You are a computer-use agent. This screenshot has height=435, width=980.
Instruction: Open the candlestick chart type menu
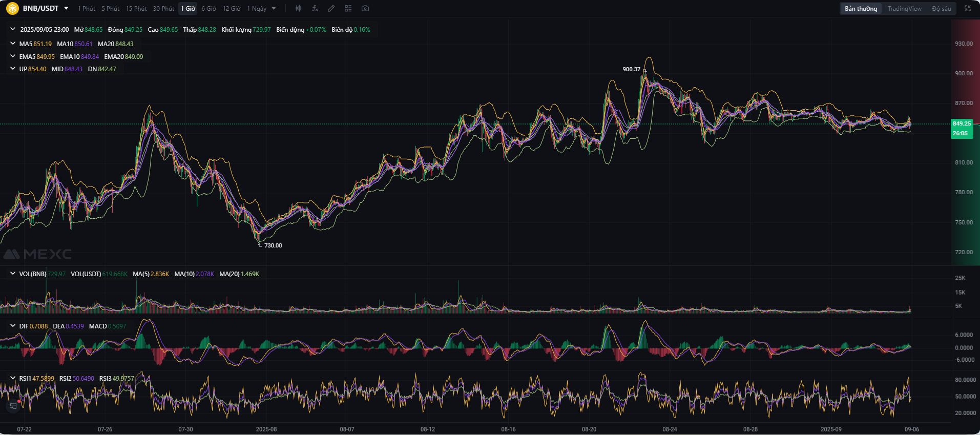point(298,9)
